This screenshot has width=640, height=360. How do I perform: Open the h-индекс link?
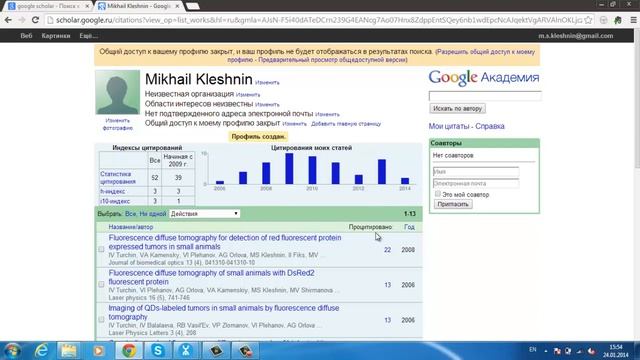[x=113, y=191]
